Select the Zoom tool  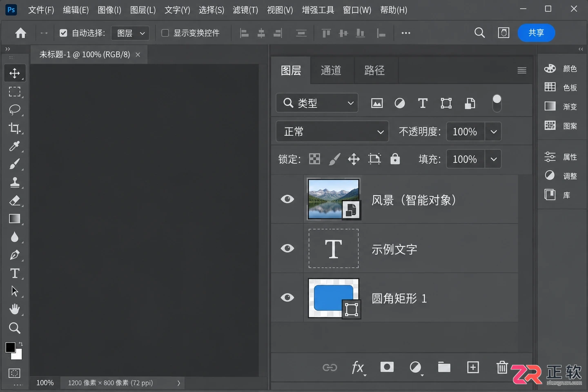pos(15,328)
